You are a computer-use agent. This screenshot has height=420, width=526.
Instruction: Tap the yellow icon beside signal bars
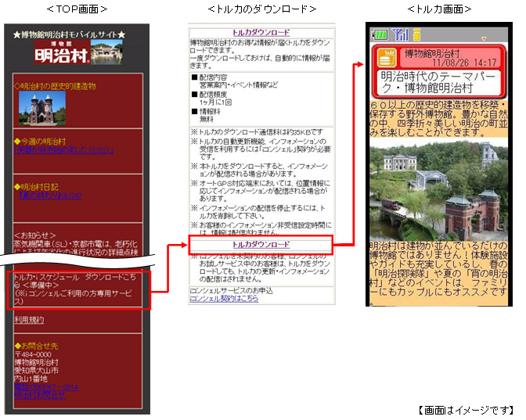(416, 34)
